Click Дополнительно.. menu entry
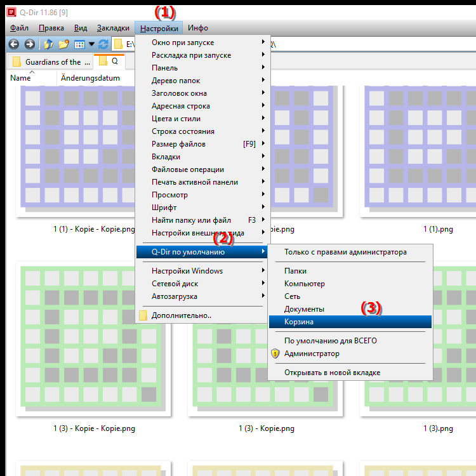 point(202,315)
